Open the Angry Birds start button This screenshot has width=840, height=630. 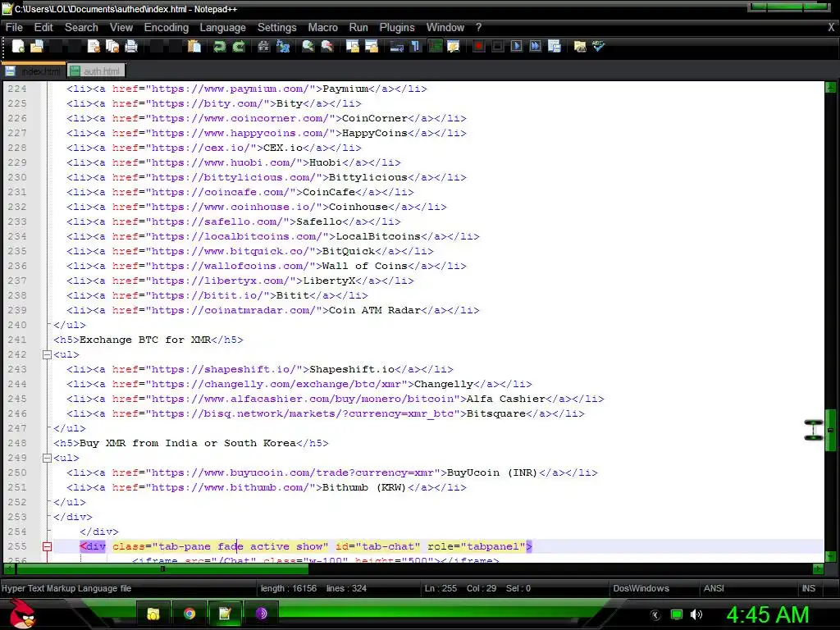(x=21, y=614)
